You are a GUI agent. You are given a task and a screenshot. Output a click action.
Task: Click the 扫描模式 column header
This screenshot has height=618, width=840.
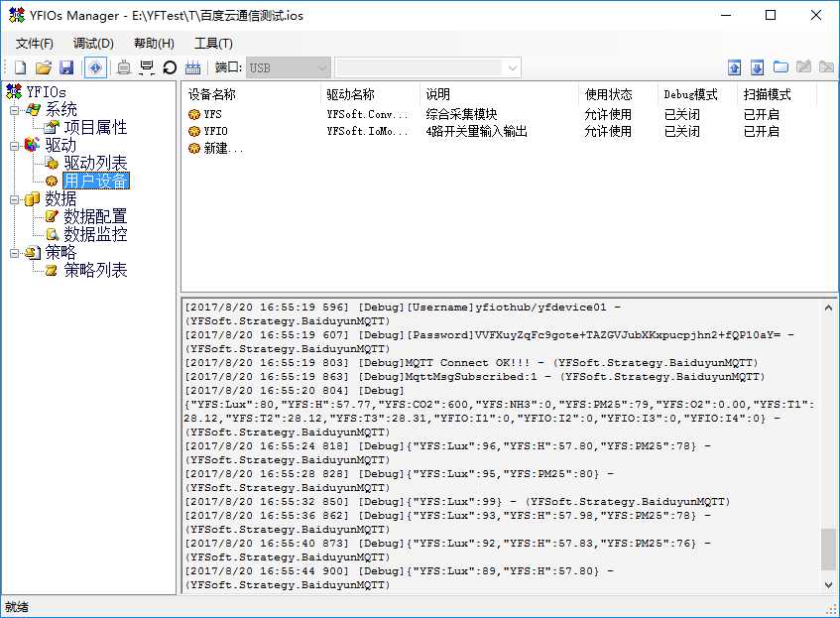pos(768,95)
